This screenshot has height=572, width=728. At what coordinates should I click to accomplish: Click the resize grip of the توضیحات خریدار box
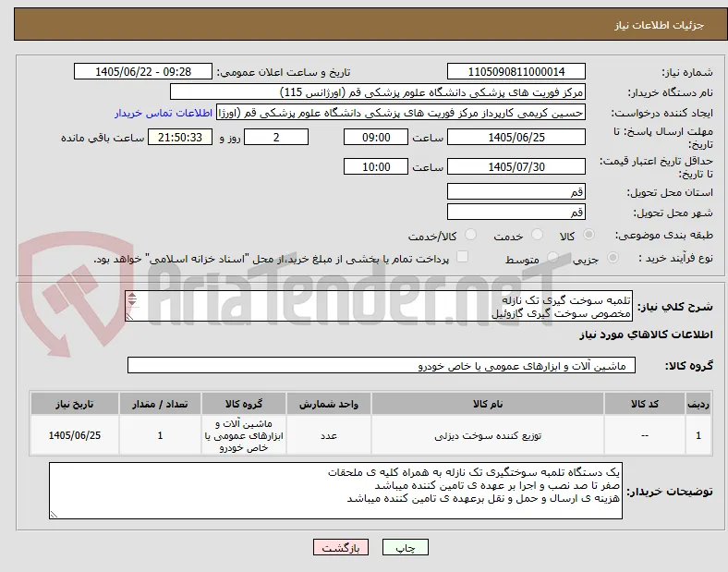point(54,514)
